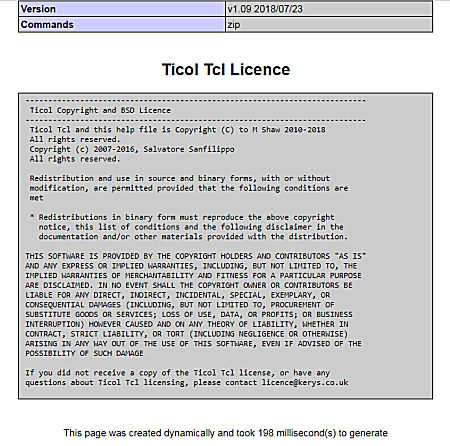This screenshot has width=450, height=446.
Task: Click 'ARISING IN ANY WAY OUT OF' line
Action: pyautogui.click(x=193, y=343)
